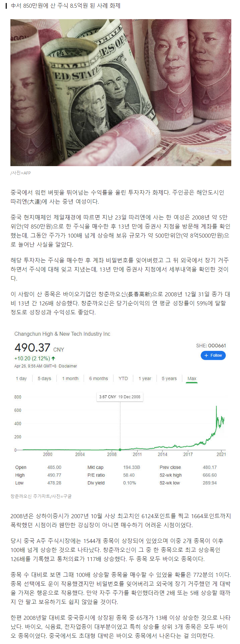Open the 1 year chart view

pos(145,378)
